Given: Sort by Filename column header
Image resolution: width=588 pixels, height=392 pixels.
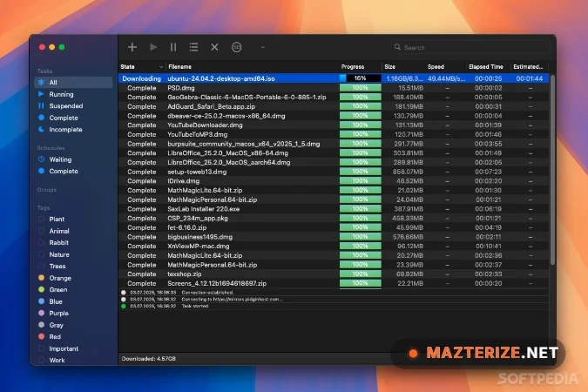Looking at the screenshot, I should click(252, 67).
